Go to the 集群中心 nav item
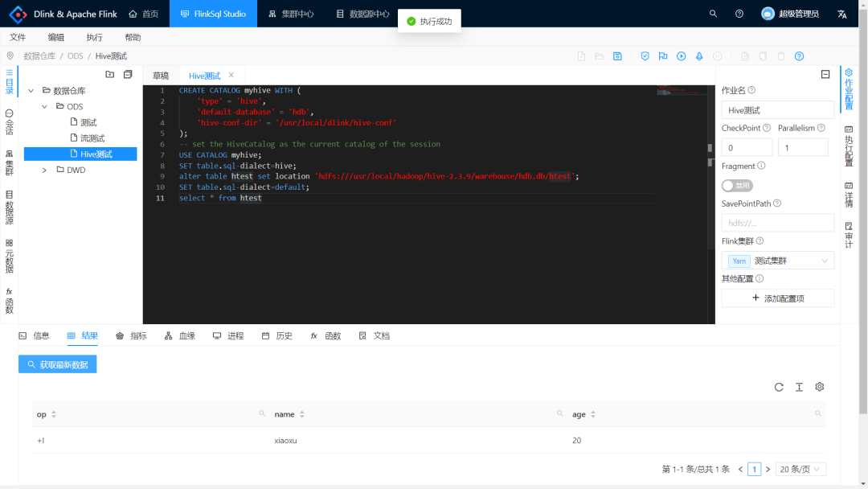This screenshot has height=489, width=868. point(291,14)
